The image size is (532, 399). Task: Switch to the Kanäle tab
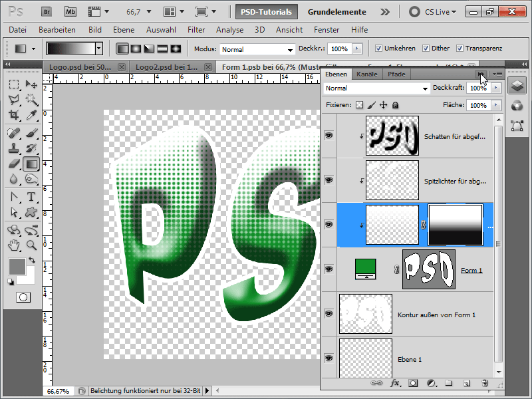coord(367,74)
